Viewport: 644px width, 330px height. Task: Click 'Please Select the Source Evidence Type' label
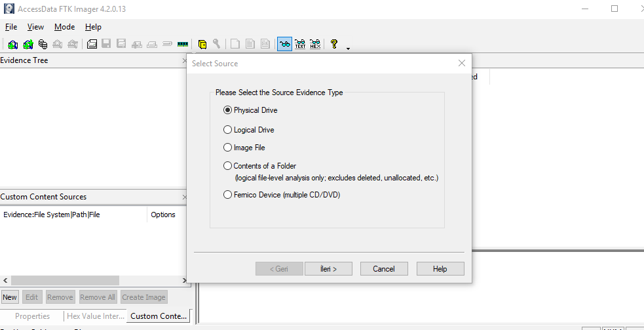point(279,93)
